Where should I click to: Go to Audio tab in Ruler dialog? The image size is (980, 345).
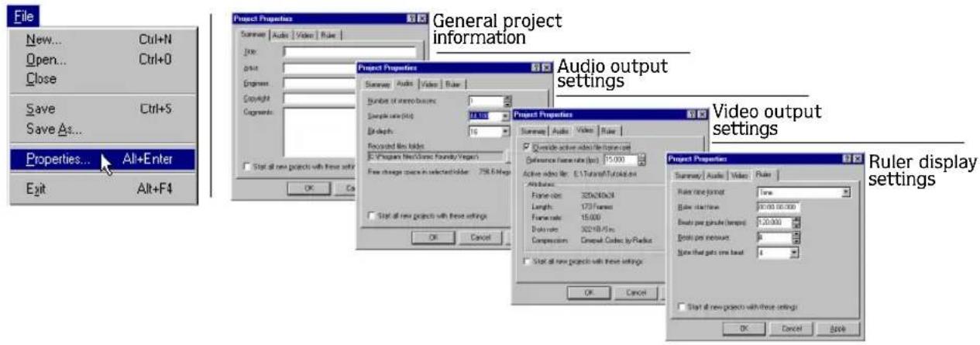point(716,175)
